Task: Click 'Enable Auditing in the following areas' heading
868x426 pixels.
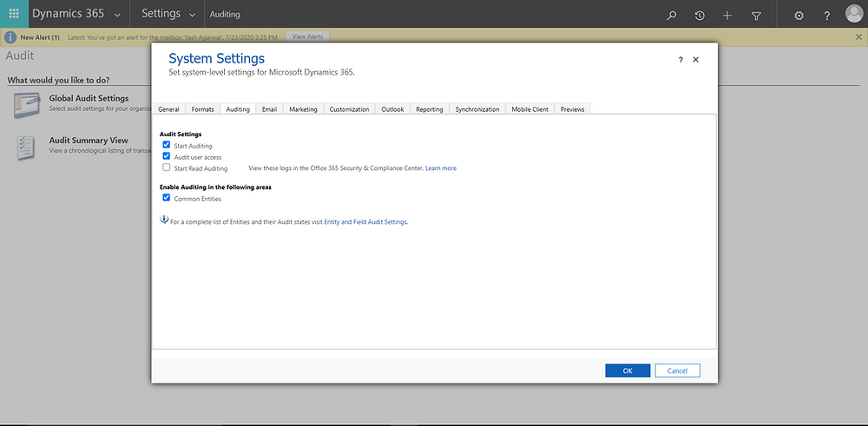Action: coord(215,187)
